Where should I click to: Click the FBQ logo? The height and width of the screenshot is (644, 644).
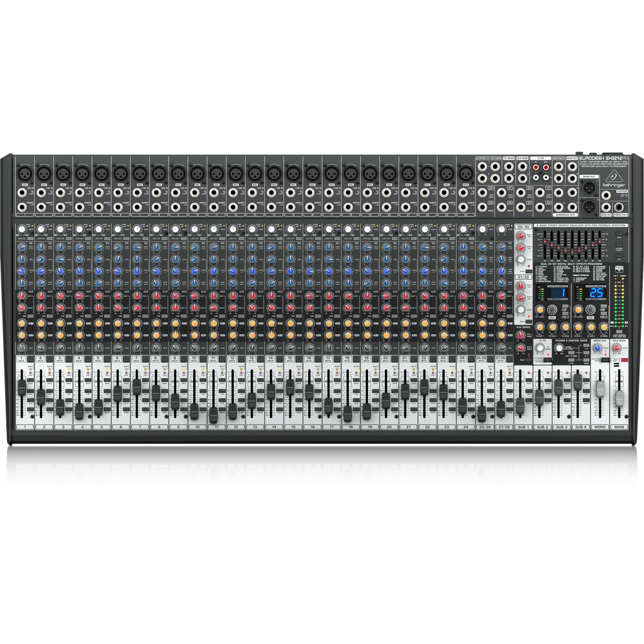click(619, 269)
